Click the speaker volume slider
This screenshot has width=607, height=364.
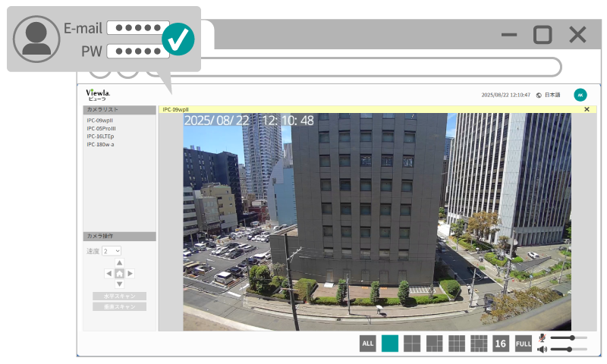pyautogui.click(x=569, y=349)
